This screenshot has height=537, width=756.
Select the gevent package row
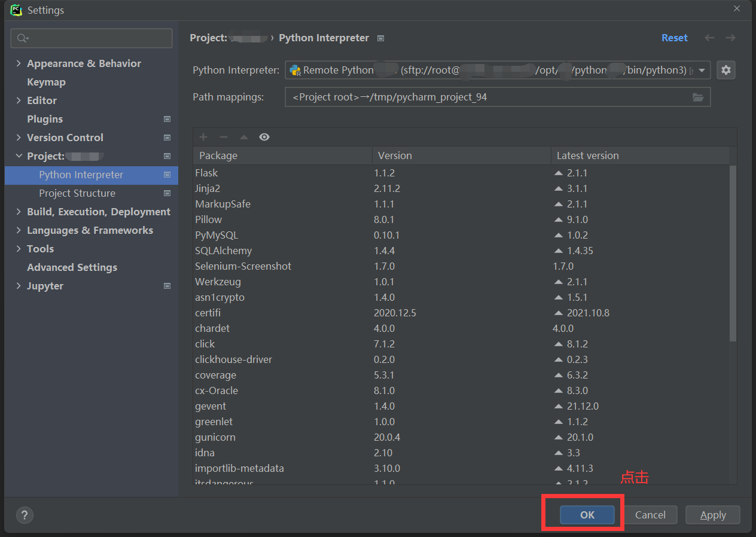point(461,406)
